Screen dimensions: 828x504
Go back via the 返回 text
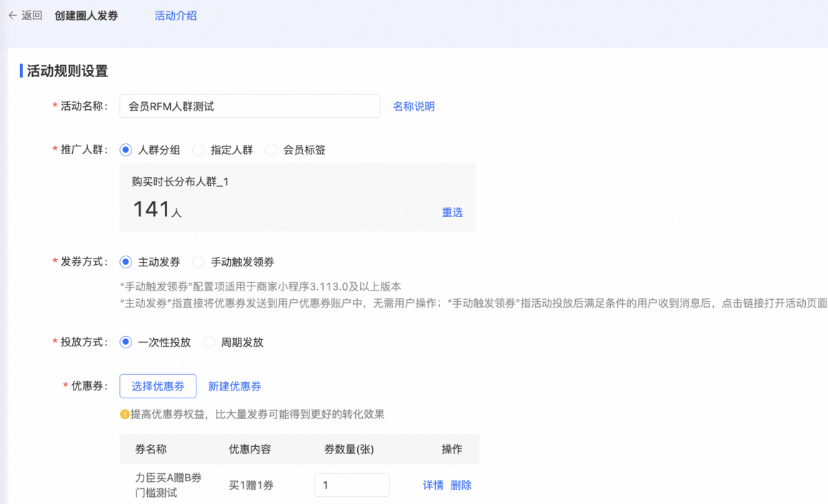(x=31, y=16)
